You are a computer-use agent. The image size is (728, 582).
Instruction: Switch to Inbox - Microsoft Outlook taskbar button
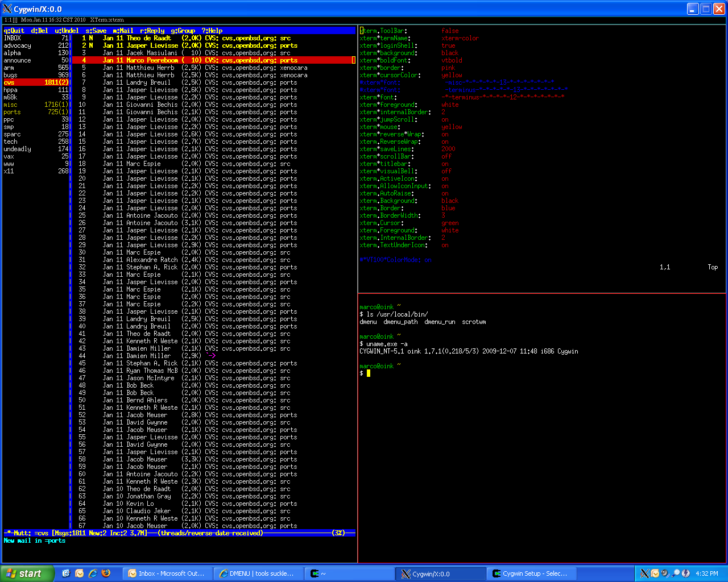click(168, 573)
